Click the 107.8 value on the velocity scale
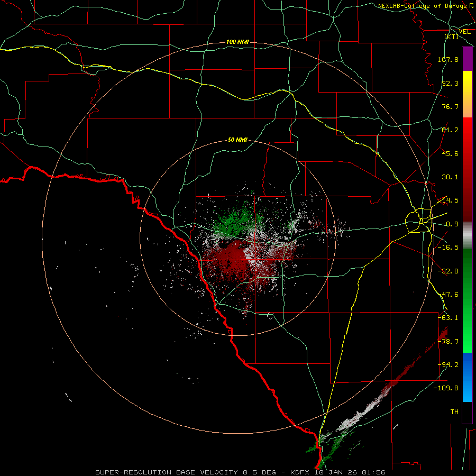Screen dimensions: 476x476 coord(448,59)
